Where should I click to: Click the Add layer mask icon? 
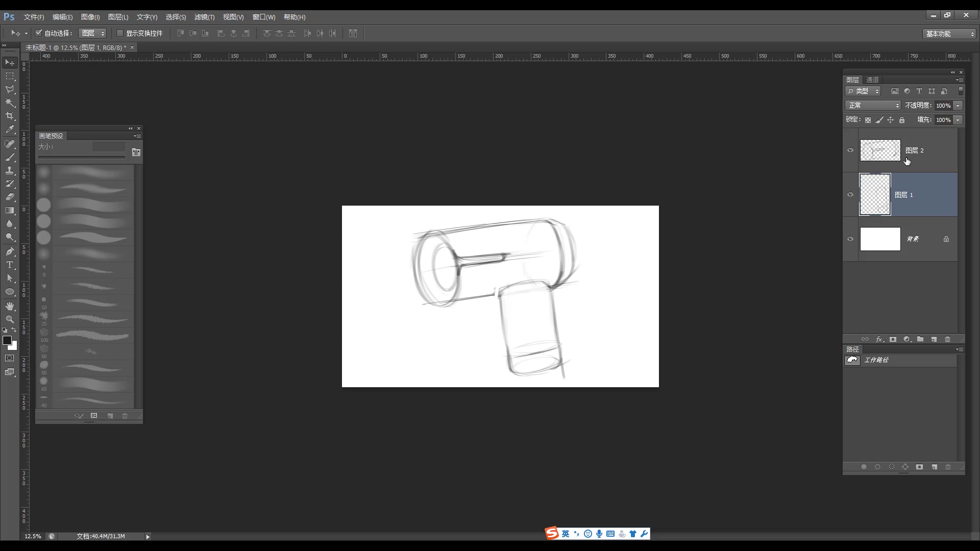(x=893, y=339)
